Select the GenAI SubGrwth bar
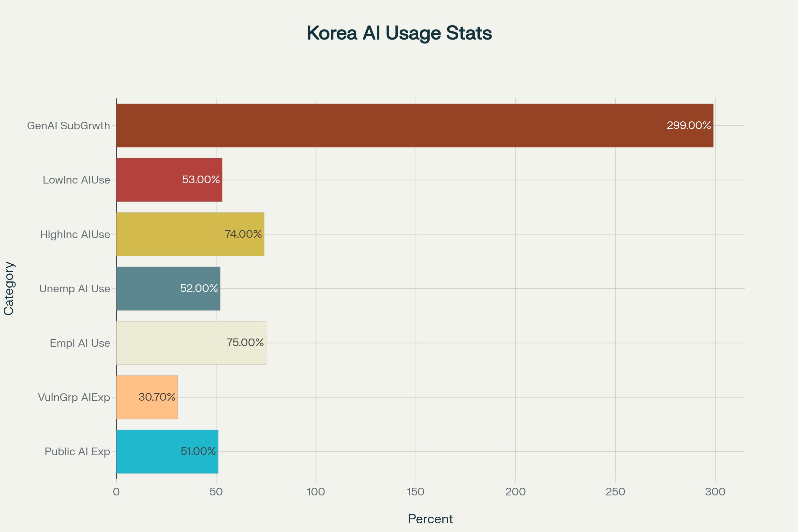798x532 pixels. point(415,126)
